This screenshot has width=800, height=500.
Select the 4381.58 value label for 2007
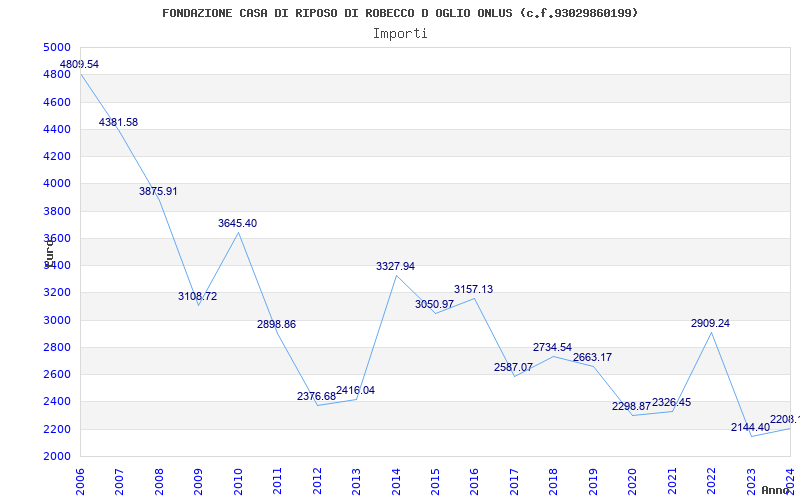point(118,122)
